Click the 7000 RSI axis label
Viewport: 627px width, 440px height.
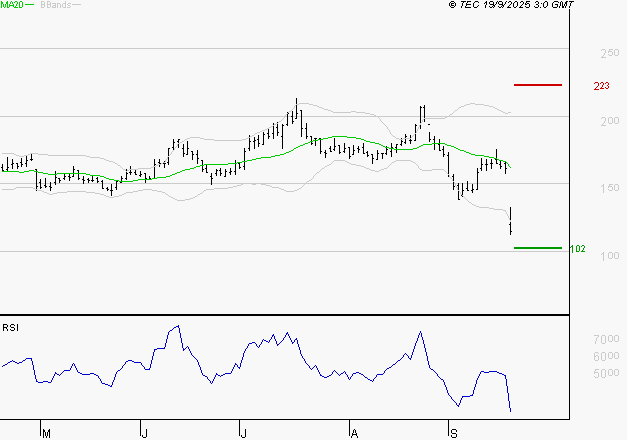[x=606, y=339]
